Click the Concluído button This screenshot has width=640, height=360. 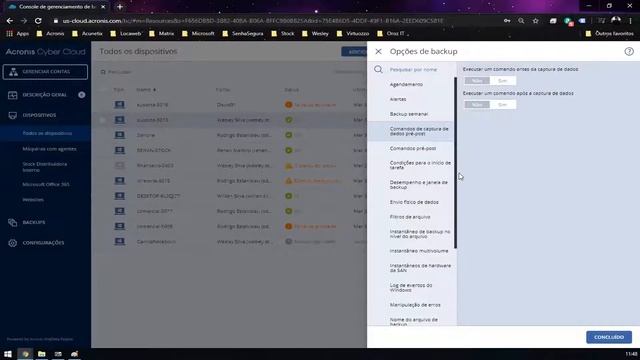click(609, 337)
